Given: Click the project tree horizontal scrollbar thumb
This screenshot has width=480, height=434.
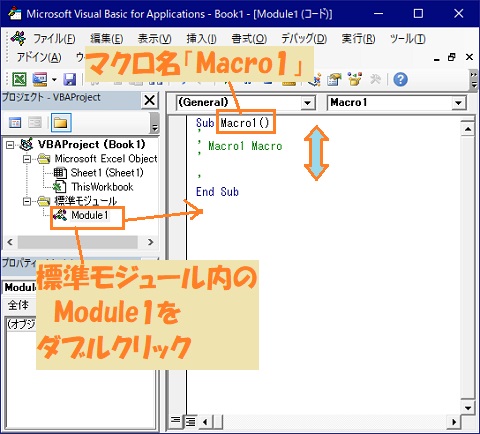Looking at the screenshot, I should tap(77, 242).
